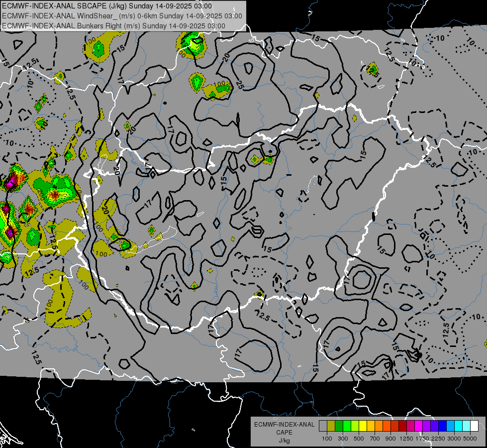Screen dimensions: 487x448
Task: Click the 25 wind shear contour label
Action: 239,85
